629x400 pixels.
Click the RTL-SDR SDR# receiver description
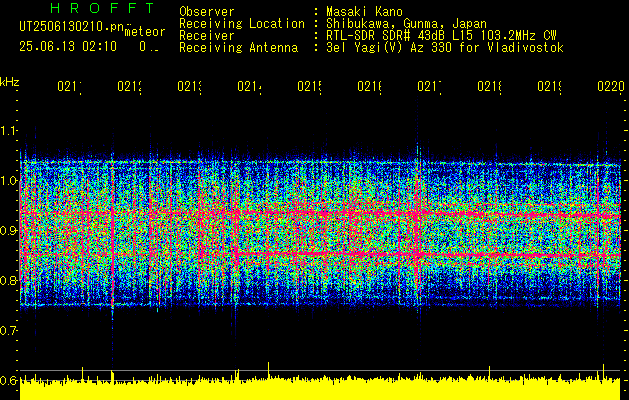tap(441, 36)
